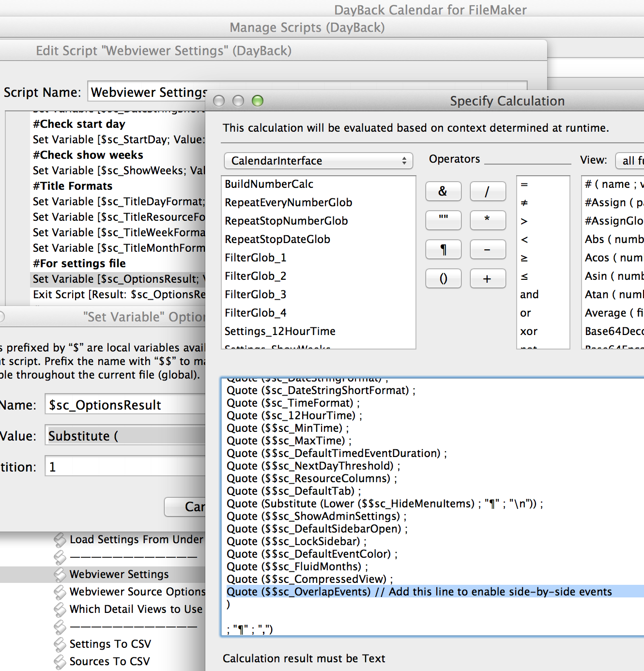
Task: Select the RepeatStopNumberGlob field
Action: click(286, 221)
